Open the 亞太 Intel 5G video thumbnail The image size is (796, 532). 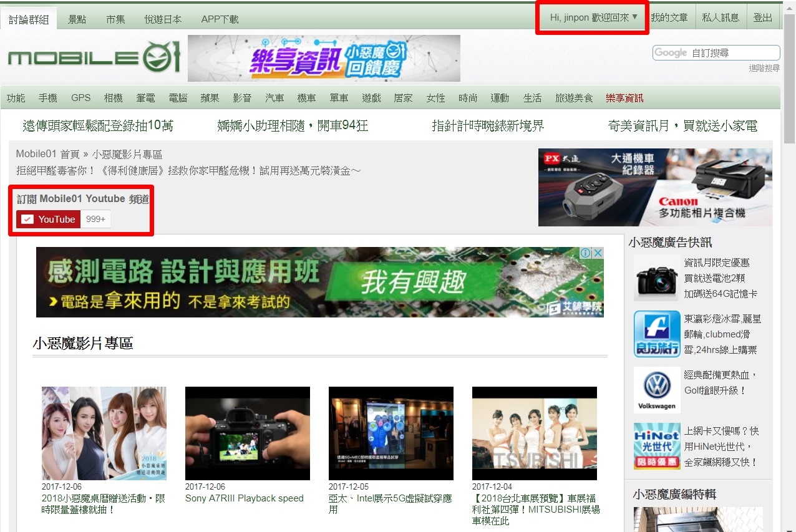coord(391,433)
